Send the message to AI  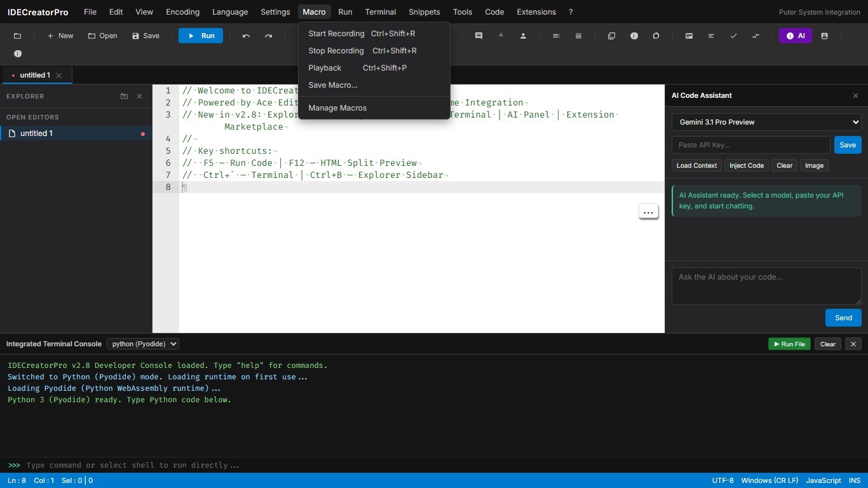[x=843, y=318]
